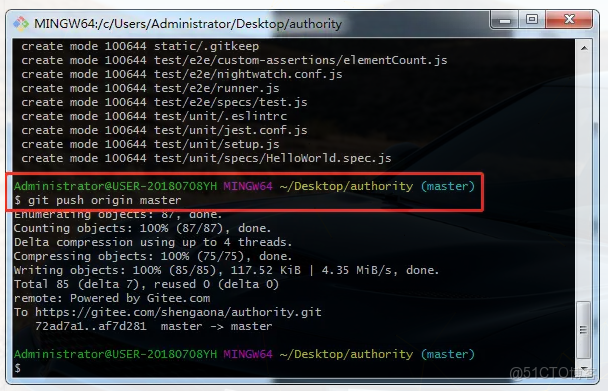Maximize the MINGW64 terminal window
608x391 pixels.
532,19
